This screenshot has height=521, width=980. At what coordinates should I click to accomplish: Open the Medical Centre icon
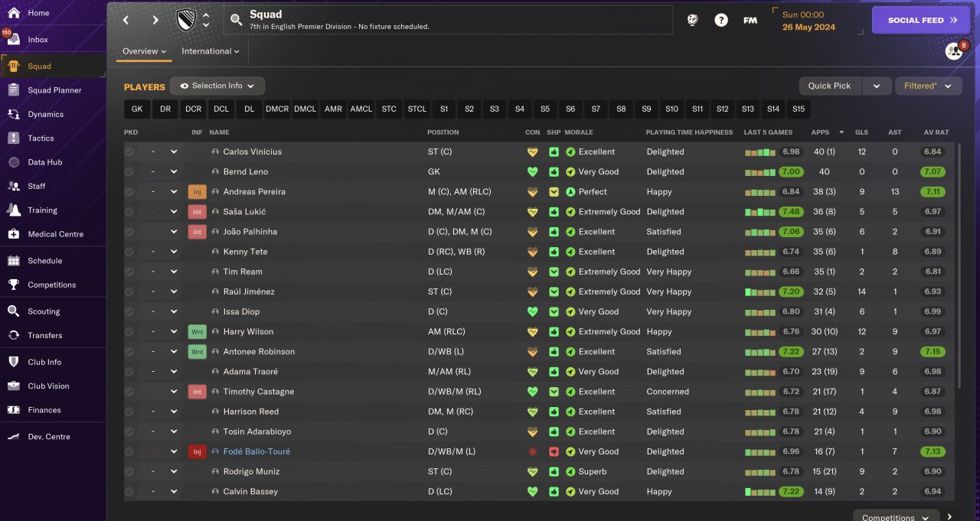[14, 234]
